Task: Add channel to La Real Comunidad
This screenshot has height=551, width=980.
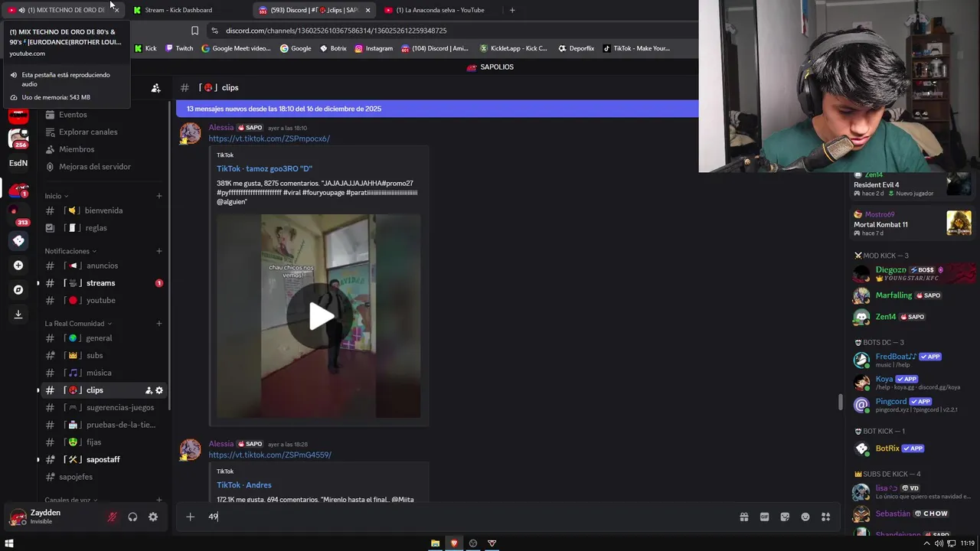Action: coord(159,324)
